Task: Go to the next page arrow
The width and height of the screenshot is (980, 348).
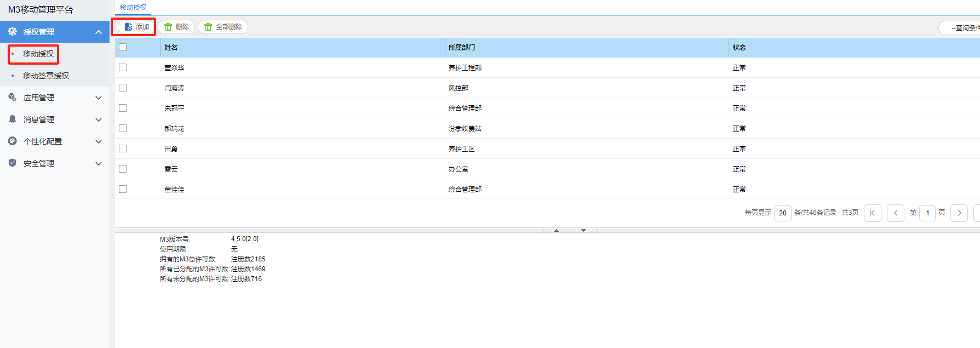Action: pos(959,213)
